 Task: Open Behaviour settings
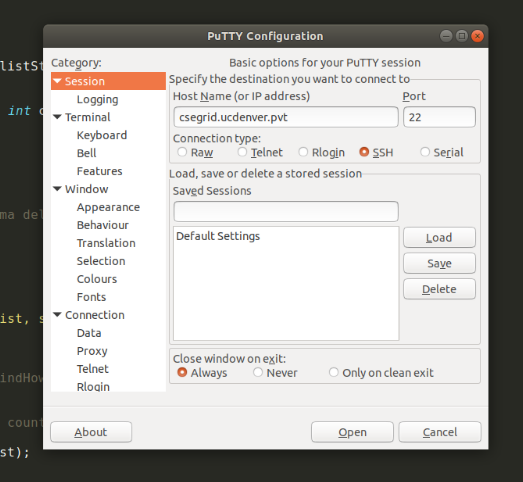click(103, 225)
